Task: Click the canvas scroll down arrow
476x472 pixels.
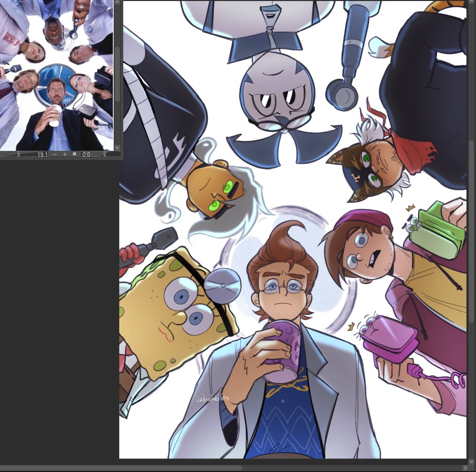Action: 471,461
